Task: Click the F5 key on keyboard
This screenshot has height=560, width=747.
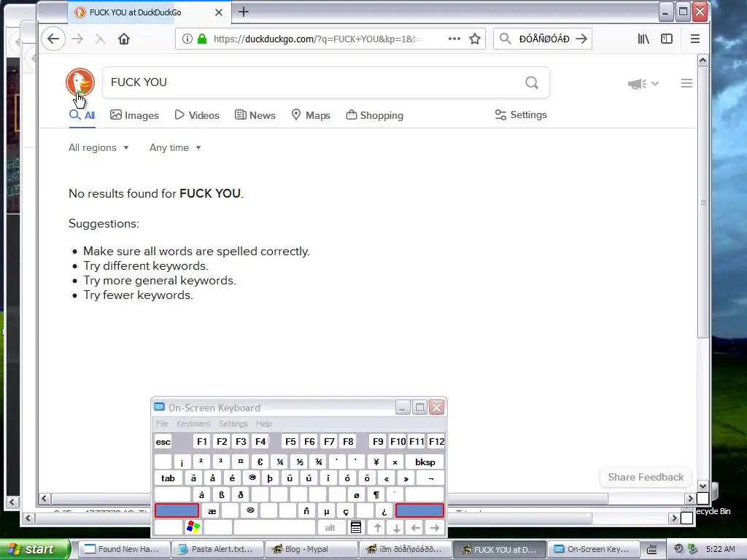Action: (290, 442)
